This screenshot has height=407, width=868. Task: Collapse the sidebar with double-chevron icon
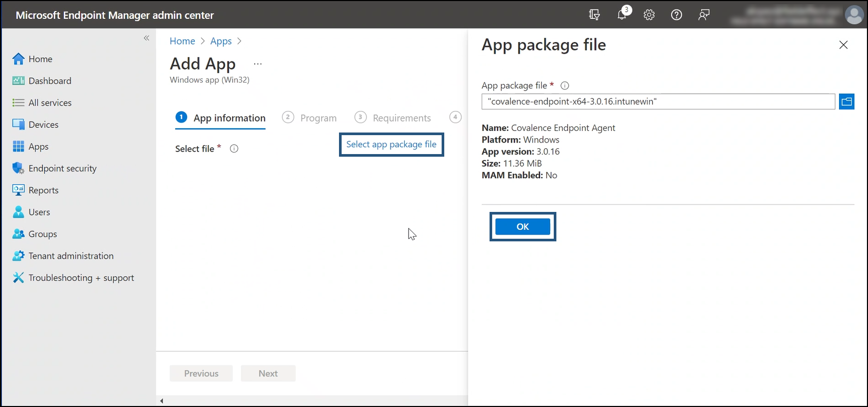click(x=146, y=38)
